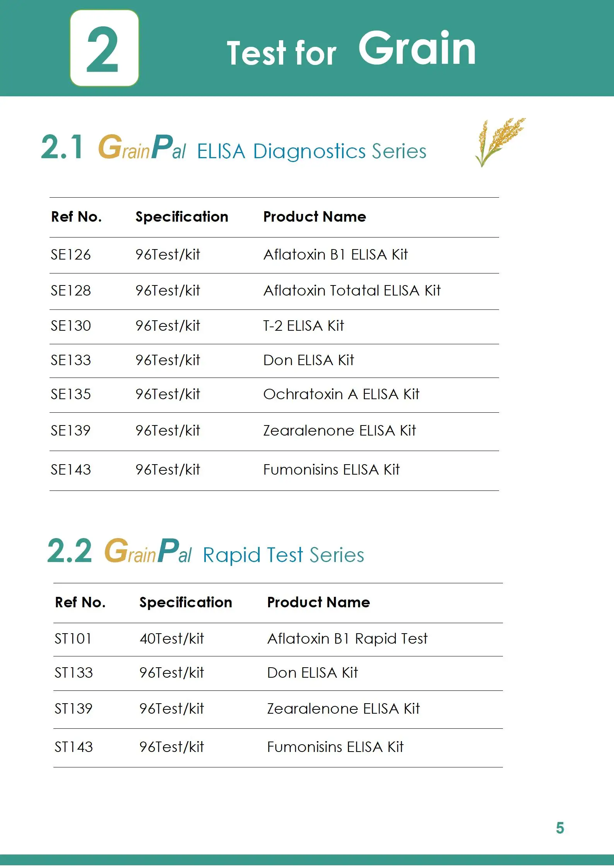The image size is (614, 868).
Task: Click the 40Test/kit specification
Action: pos(172,639)
